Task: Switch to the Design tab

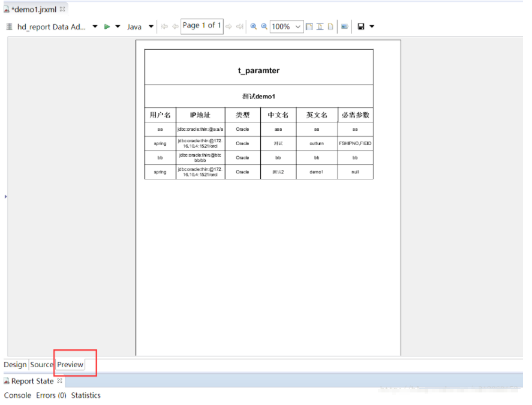Action: point(15,365)
